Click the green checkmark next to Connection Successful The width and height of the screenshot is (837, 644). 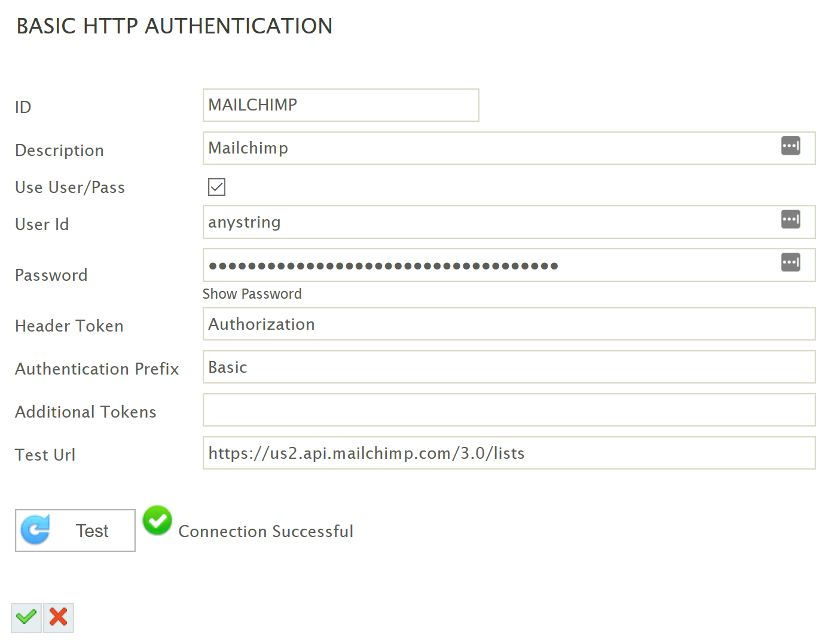[x=157, y=520]
